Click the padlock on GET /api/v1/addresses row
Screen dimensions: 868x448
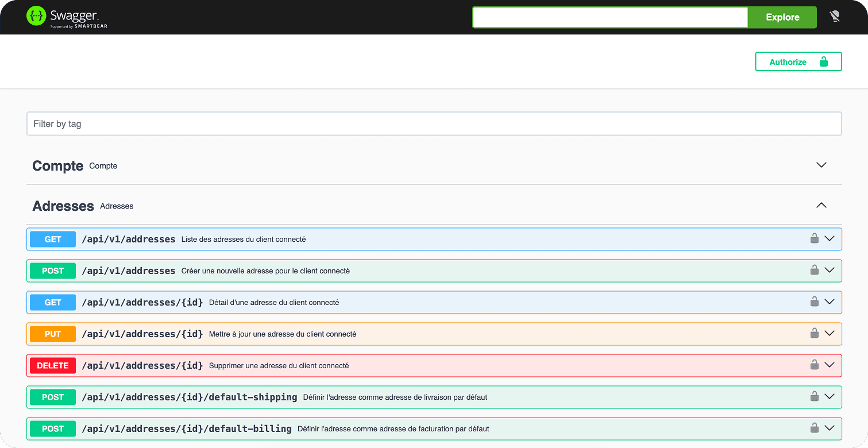[x=814, y=238]
